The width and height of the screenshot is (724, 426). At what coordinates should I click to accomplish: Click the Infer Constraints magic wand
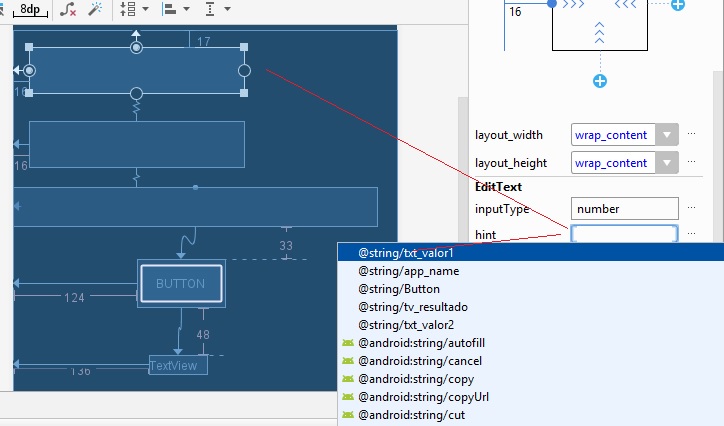[x=95, y=9]
